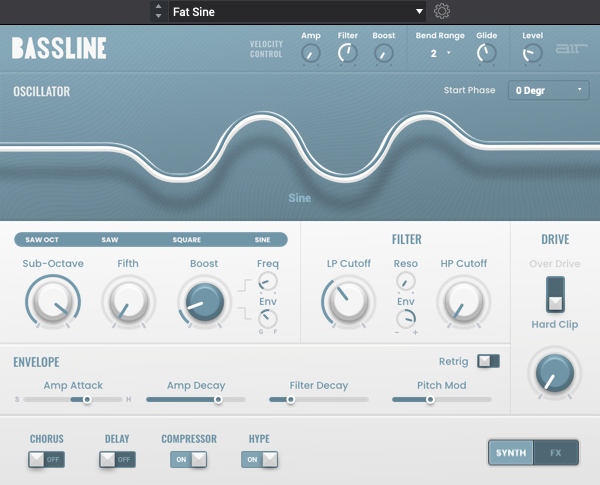Click the Sub-Octave knob

tap(52, 301)
